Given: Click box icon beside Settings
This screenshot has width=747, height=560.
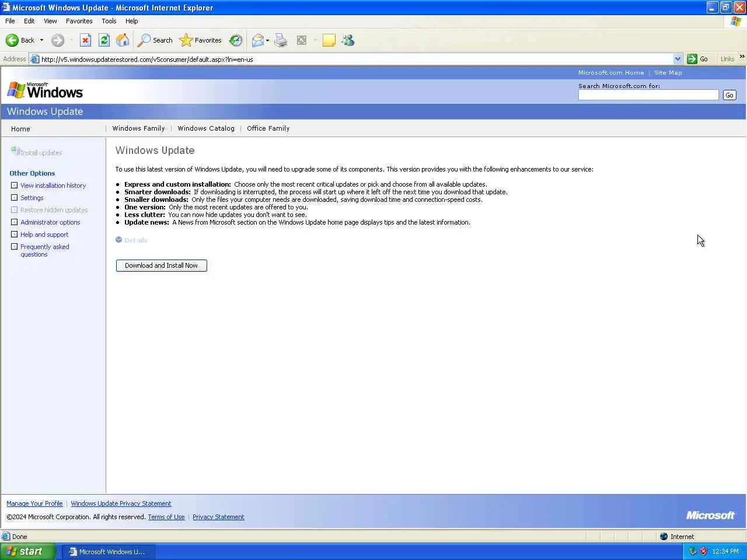Looking at the screenshot, I should coord(15,198).
